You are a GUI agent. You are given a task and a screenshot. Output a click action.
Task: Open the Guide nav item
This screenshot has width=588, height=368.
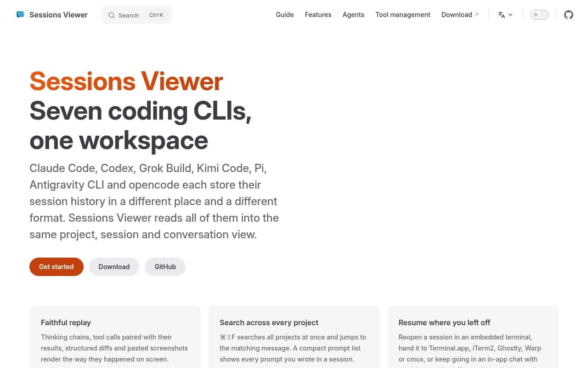point(285,15)
